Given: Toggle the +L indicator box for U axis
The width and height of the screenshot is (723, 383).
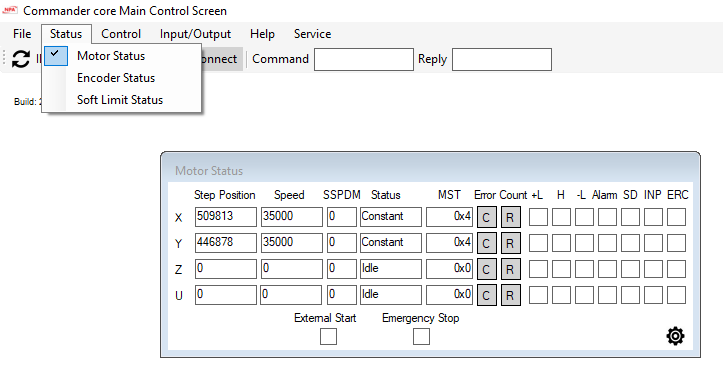Looking at the screenshot, I should click(x=538, y=295).
